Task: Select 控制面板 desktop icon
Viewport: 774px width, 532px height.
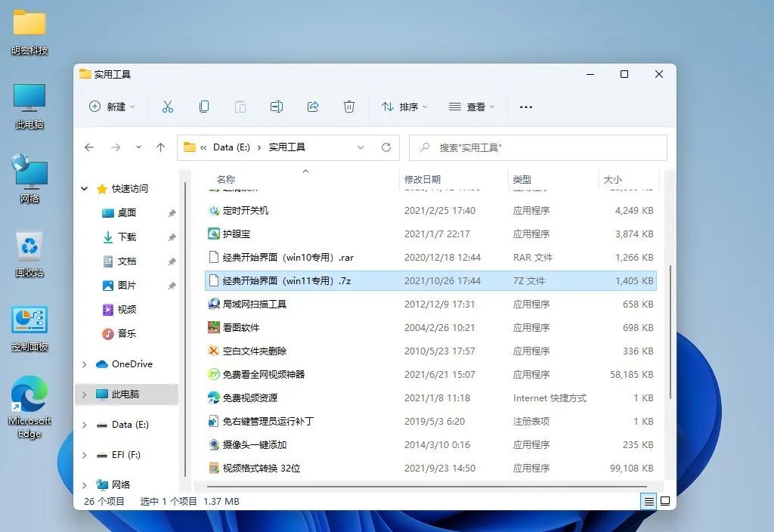Action: pos(29,329)
